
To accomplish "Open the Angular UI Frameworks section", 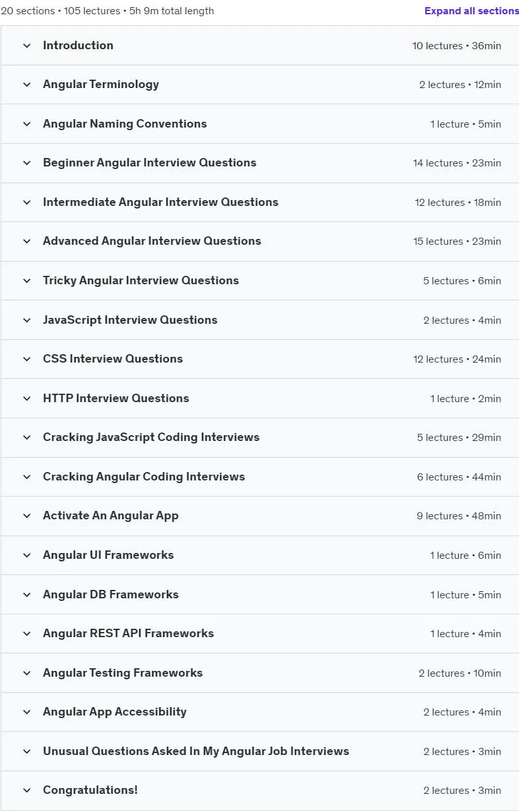I will [x=259, y=555].
